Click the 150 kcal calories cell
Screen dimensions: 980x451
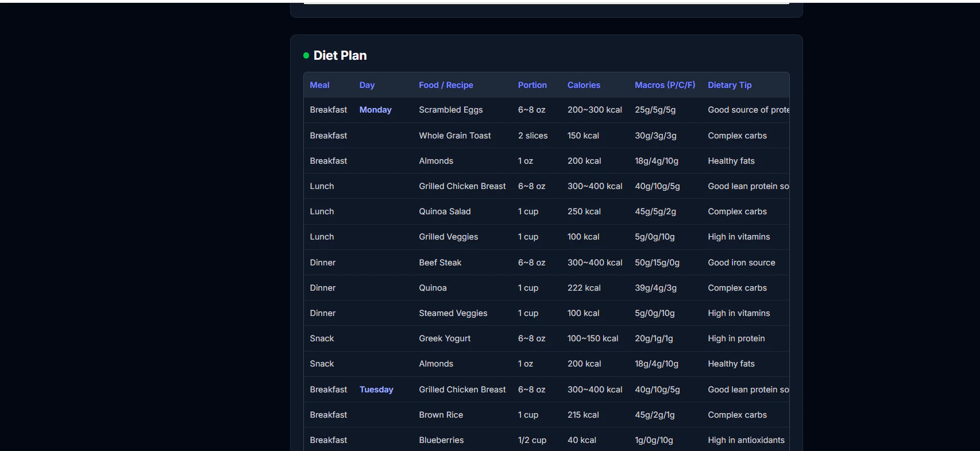583,136
